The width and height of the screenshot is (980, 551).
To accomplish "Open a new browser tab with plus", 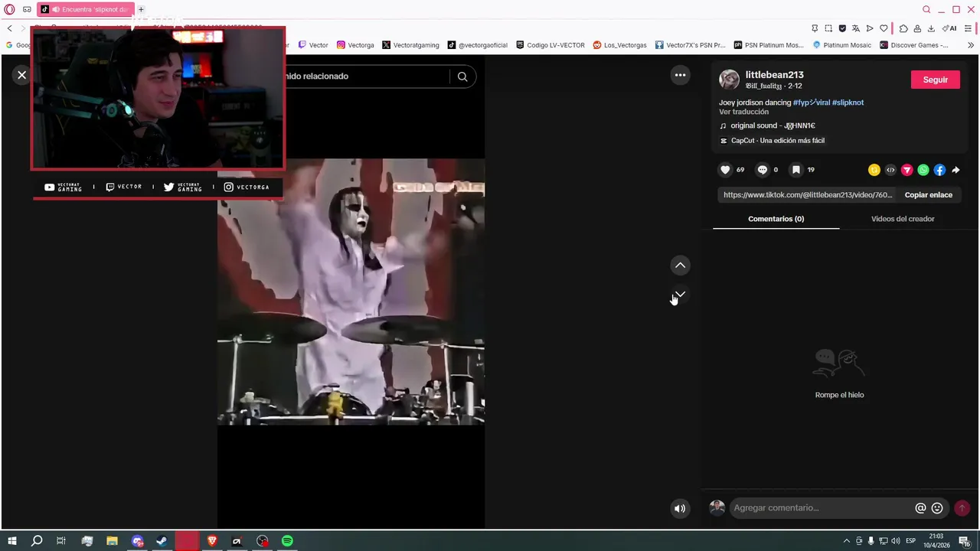I will click(141, 9).
